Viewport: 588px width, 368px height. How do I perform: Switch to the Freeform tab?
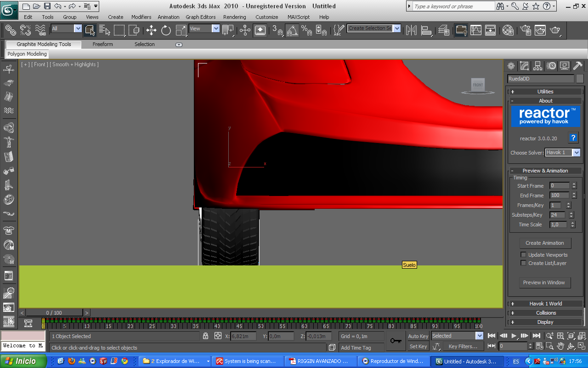click(x=102, y=44)
